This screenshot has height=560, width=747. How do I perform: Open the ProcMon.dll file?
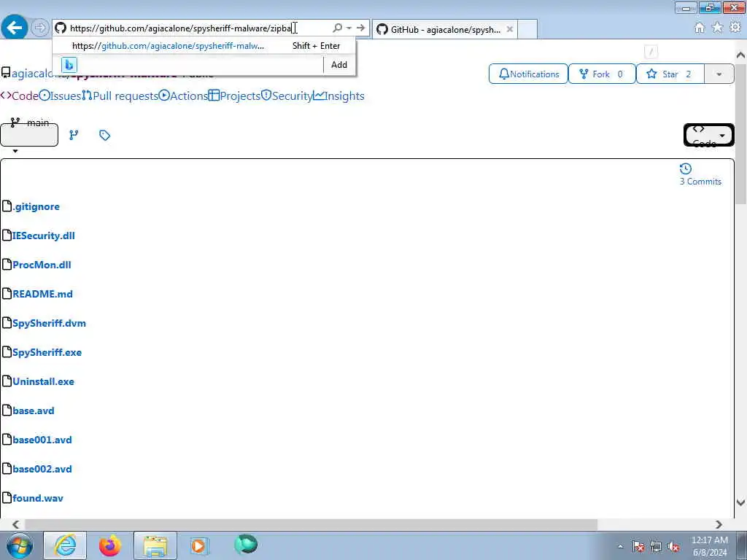42,265
